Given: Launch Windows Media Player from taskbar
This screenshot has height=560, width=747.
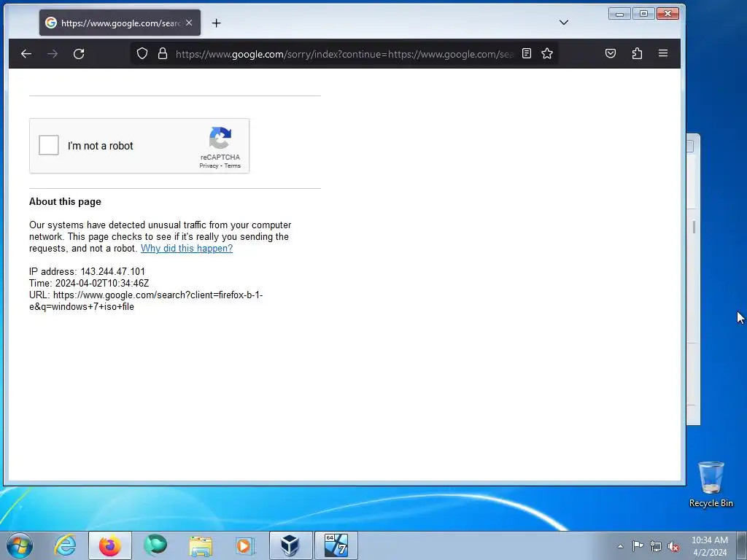Looking at the screenshot, I should pos(246,545).
